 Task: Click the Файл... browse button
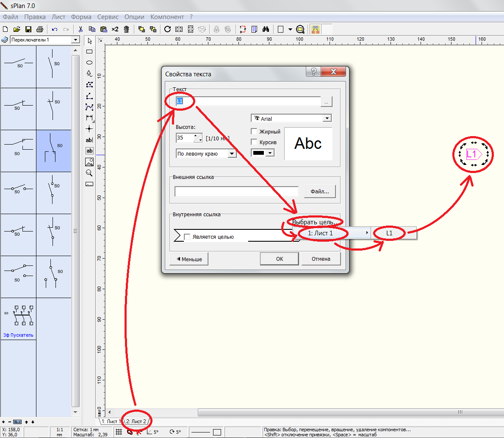point(319,192)
